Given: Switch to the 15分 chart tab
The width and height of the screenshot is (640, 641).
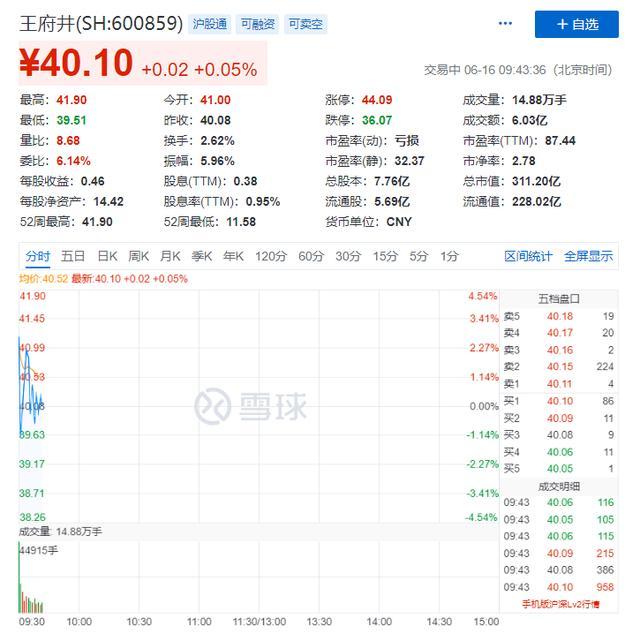Looking at the screenshot, I should coord(385,256).
